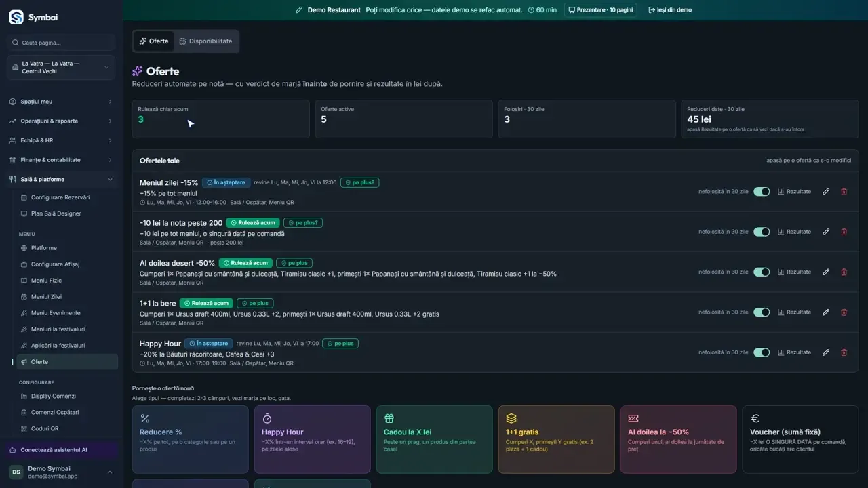
Task: Click Prezentare · 10 pagini button
Action: pos(600,10)
